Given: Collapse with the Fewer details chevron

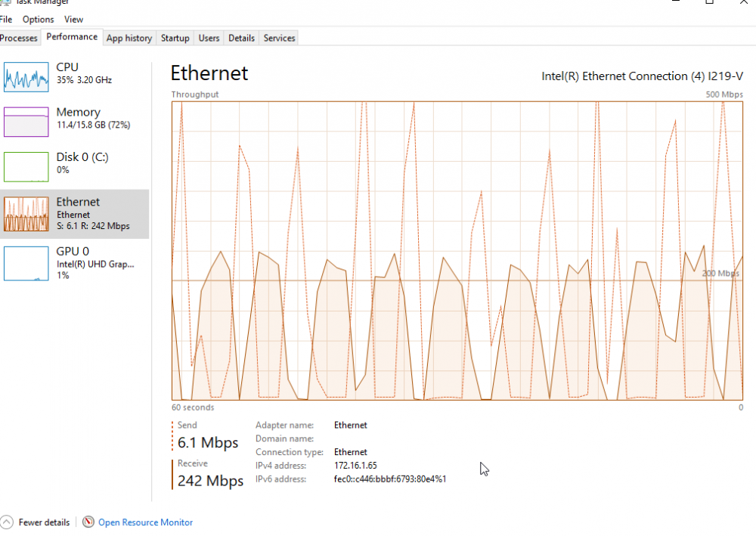Looking at the screenshot, I should tap(7, 522).
